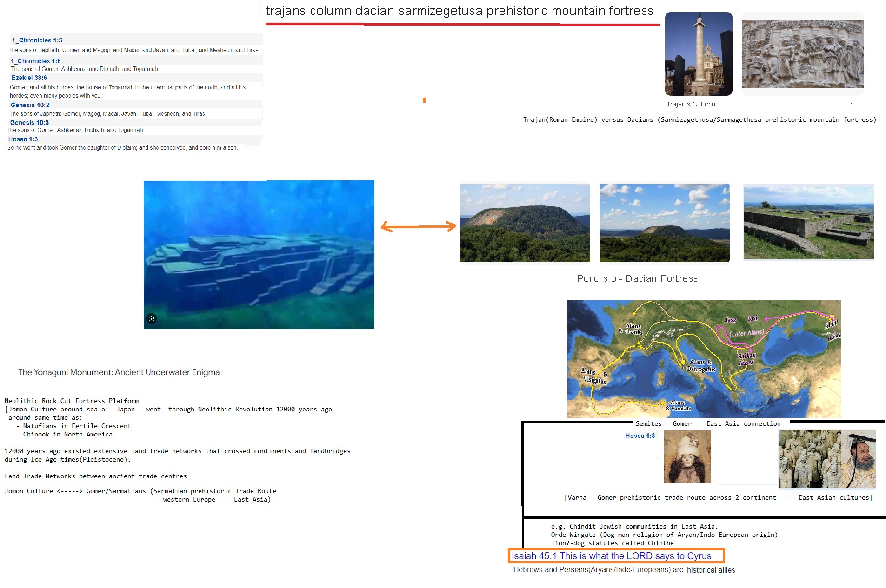Screen dimensions: 886x588
Task: Click the orange double-headed arrow between images
Action: pyautogui.click(x=418, y=227)
